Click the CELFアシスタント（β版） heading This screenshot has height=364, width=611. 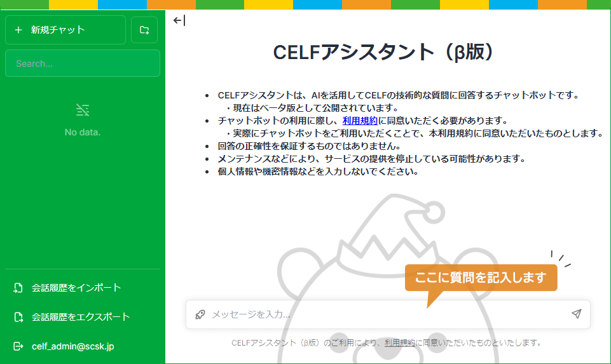383,52
